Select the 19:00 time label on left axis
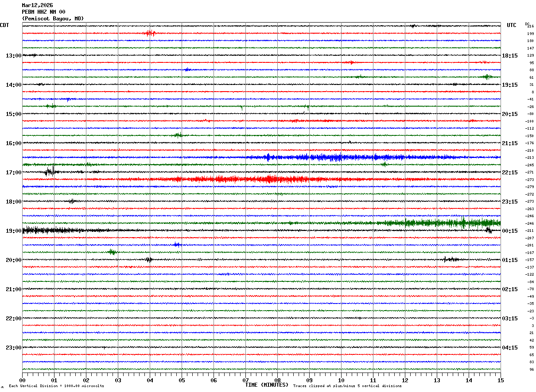 [13, 231]
